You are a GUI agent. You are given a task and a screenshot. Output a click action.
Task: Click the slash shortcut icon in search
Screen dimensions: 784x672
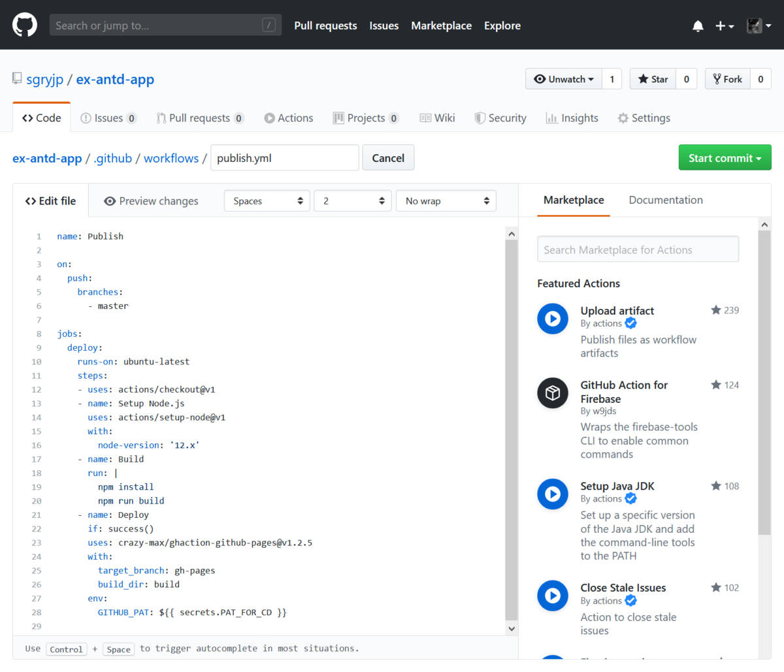coord(269,25)
